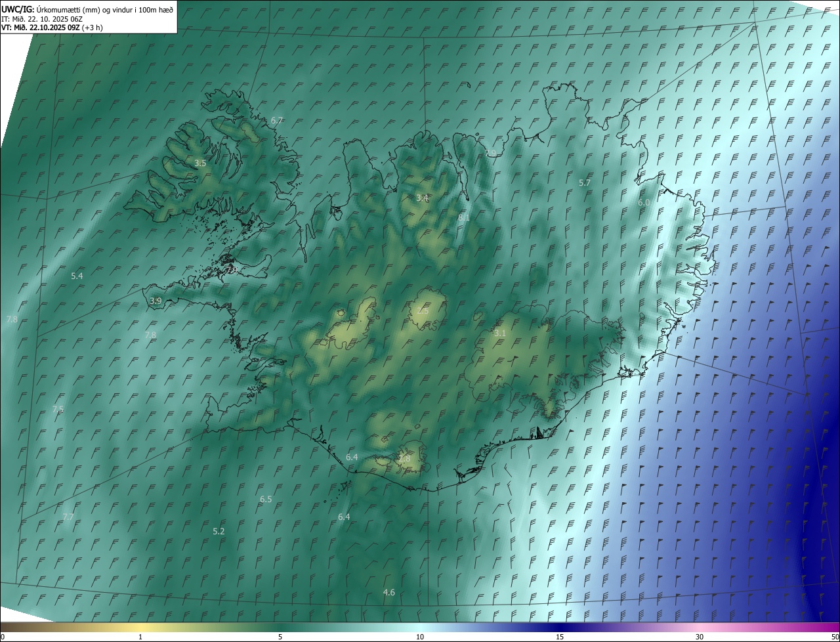Click the 50 tick label on the legend

coord(835,637)
